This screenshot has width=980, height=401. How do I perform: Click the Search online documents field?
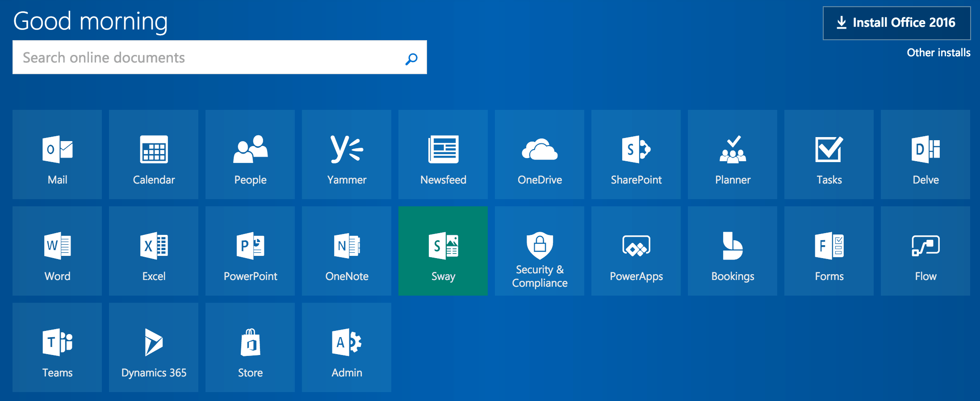point(220,58)
